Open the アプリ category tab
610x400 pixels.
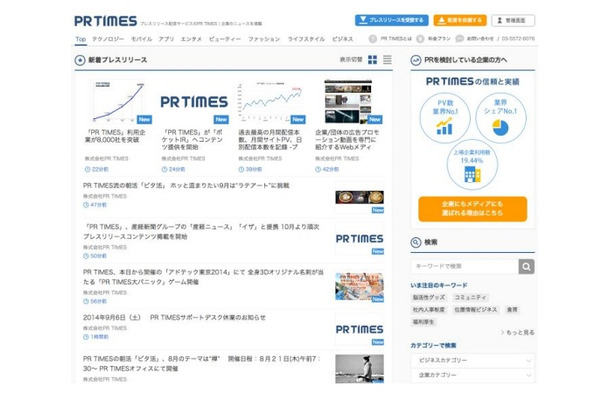pyautogui.click(x=166, y=39)
